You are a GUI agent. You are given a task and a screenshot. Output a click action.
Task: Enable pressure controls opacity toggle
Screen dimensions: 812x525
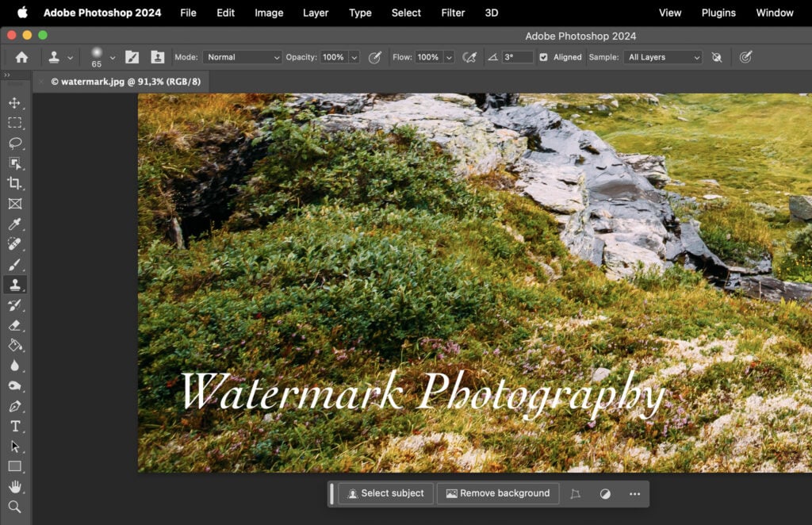(x=374, y=56)
